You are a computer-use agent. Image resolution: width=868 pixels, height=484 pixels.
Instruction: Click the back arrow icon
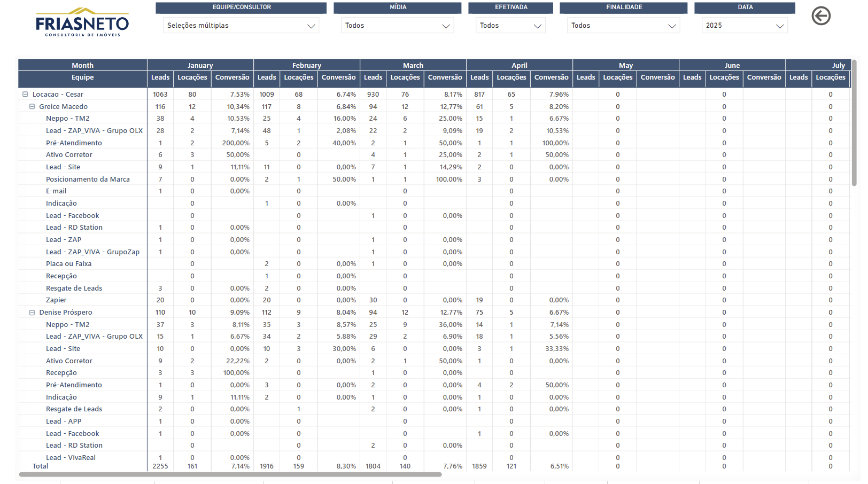[x=821, y=16]
